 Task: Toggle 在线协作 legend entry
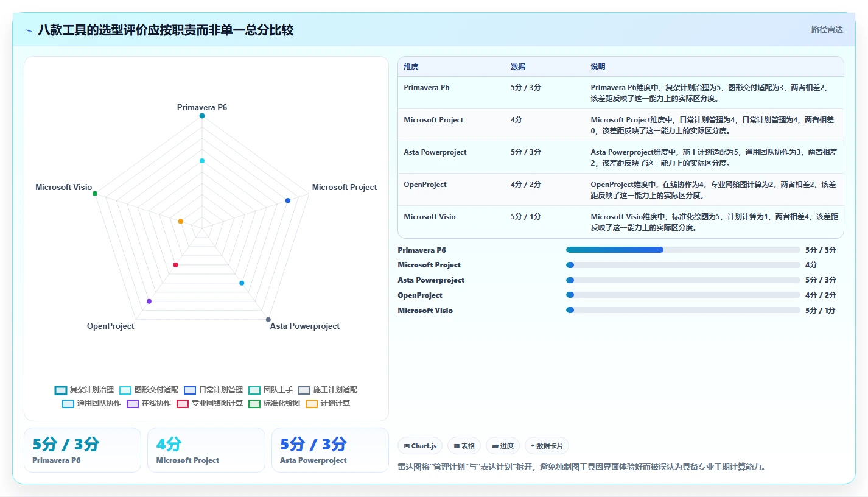coord(149,403)
